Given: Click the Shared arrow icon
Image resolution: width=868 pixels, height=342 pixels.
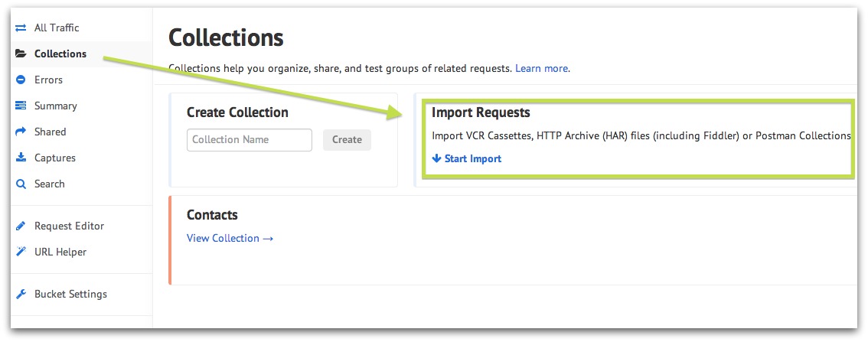Looking at the screenshot, I should [21, 132].
